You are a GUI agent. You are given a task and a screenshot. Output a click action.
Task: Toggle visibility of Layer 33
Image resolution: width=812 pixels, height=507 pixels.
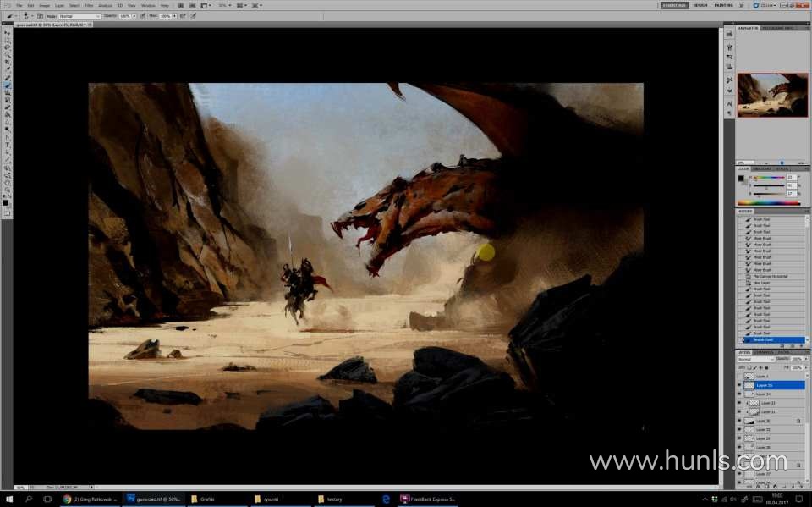(x=739, y=403)
